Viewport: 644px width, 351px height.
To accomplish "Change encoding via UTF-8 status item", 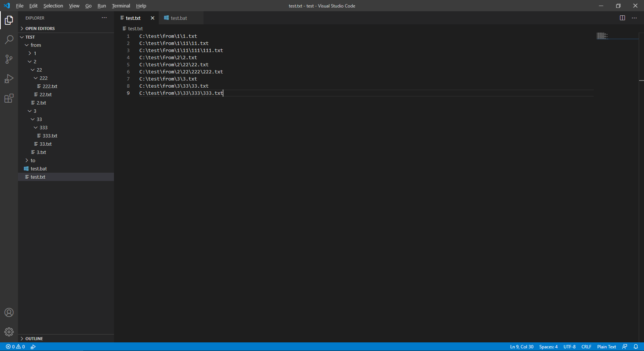I will tap(569, 347).
